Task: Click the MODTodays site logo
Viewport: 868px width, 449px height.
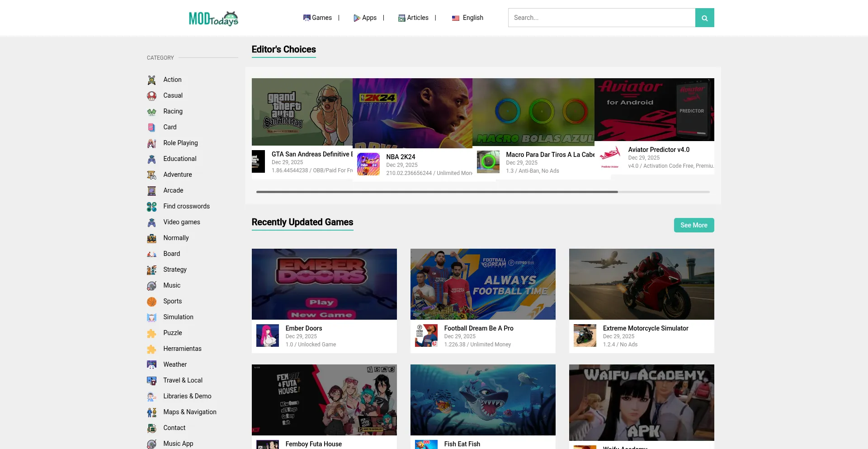Action: click(213, 18)
